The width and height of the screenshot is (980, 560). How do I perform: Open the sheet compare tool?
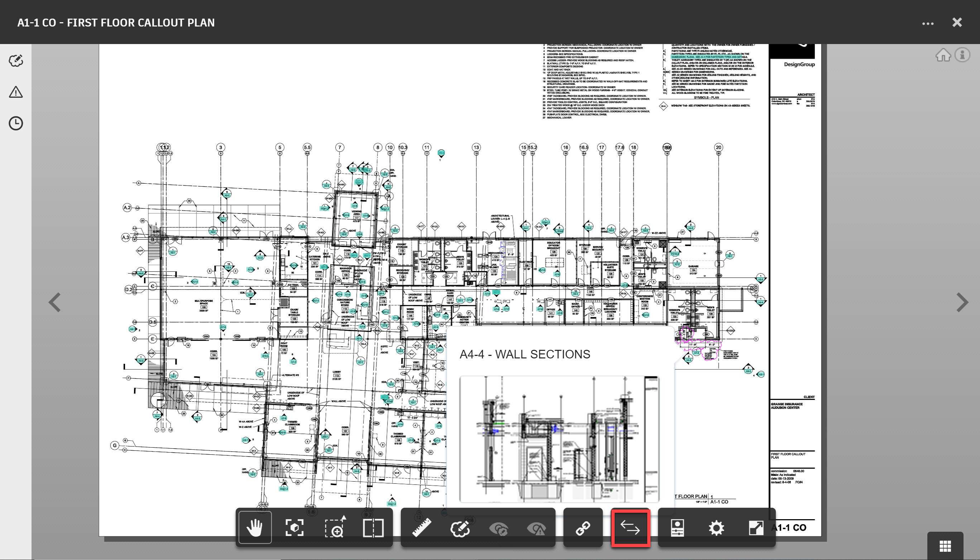click(x=630, y=528)
